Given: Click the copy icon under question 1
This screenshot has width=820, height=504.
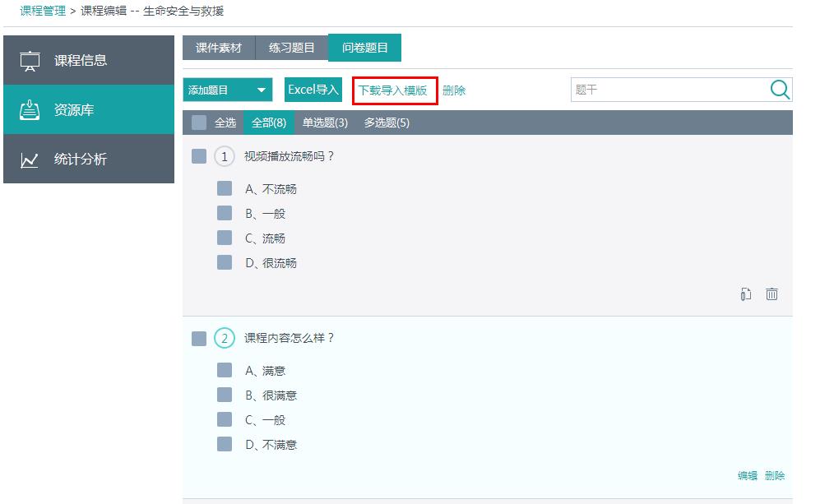Looking at the screenshot, I should [x=746, y=294].
